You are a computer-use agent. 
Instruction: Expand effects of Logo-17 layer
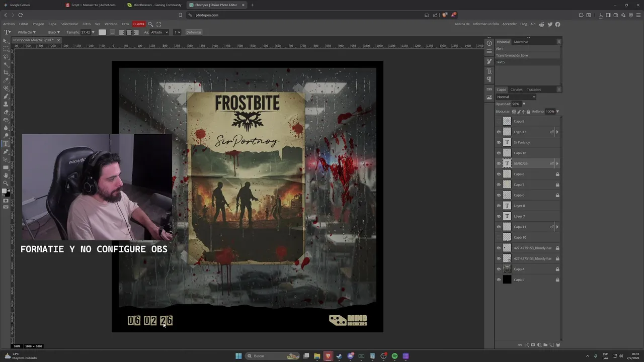pos(557,132)
